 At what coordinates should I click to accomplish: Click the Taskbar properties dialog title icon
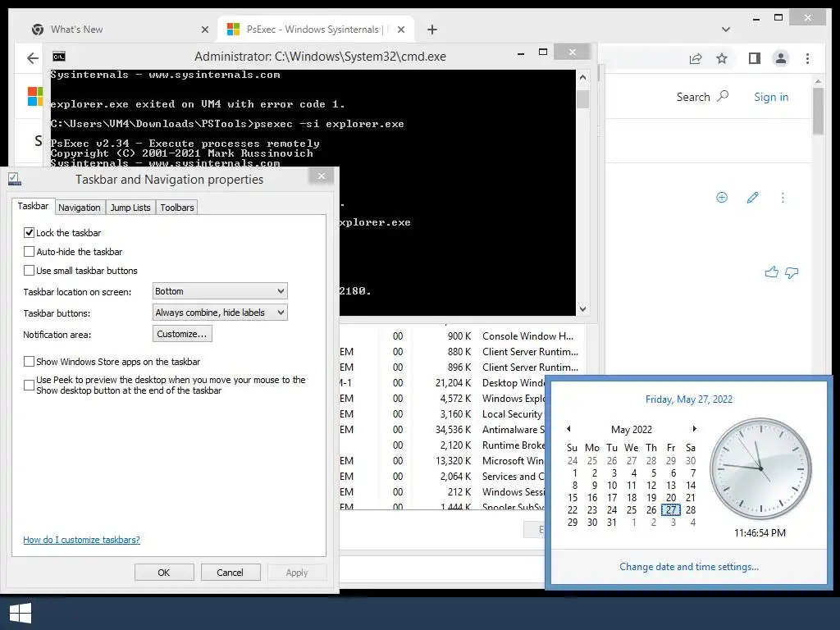click(15, 179)
